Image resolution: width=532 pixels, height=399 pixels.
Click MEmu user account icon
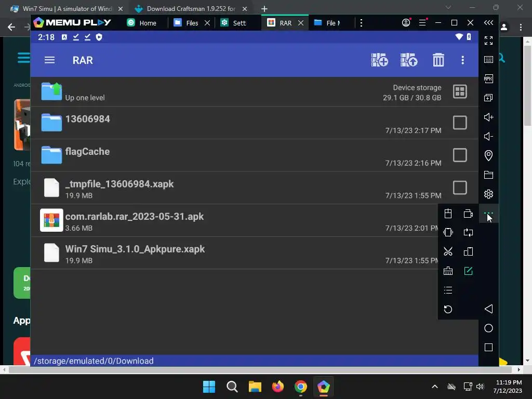[406, 23]
